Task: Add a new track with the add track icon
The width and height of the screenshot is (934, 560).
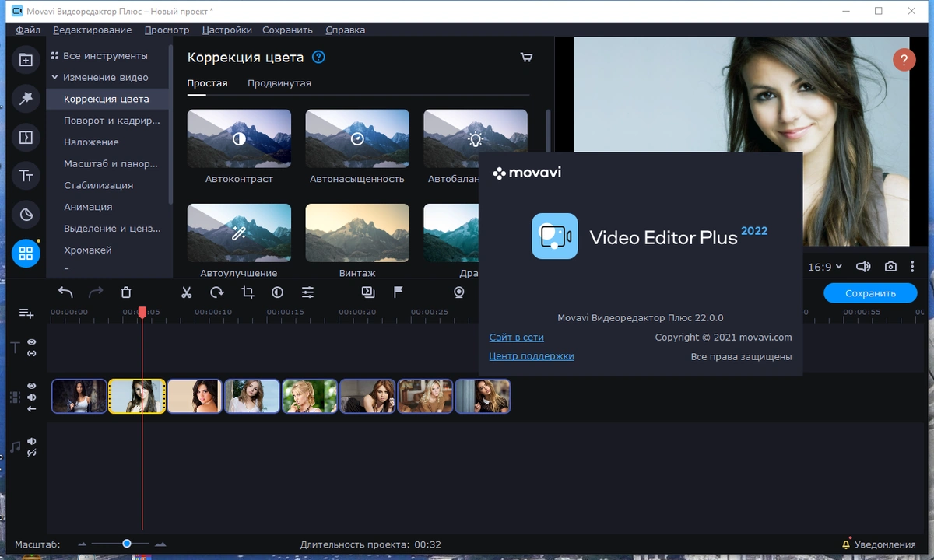Action: point(26,313)
